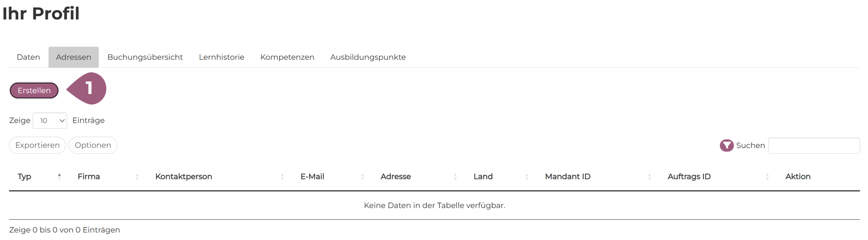
Task: Sort table by Typ column arrow
Action: 59,176
